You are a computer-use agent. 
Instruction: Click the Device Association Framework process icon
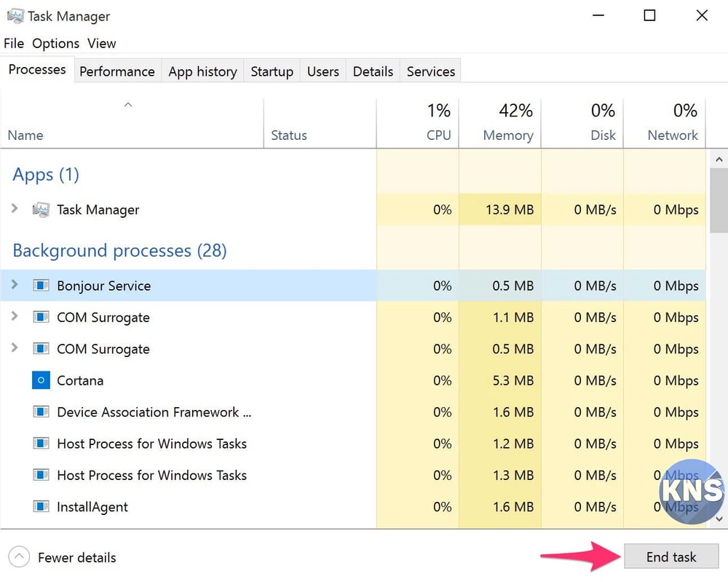(41, 412)
